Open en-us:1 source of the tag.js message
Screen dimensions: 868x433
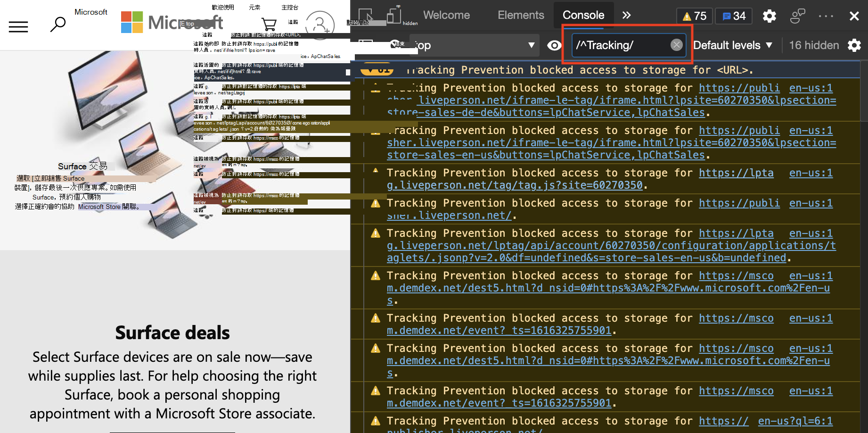pos(811,173)
